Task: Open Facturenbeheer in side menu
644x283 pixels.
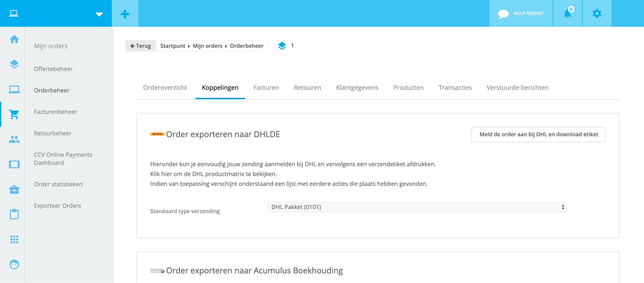Action: coord(55,112)
